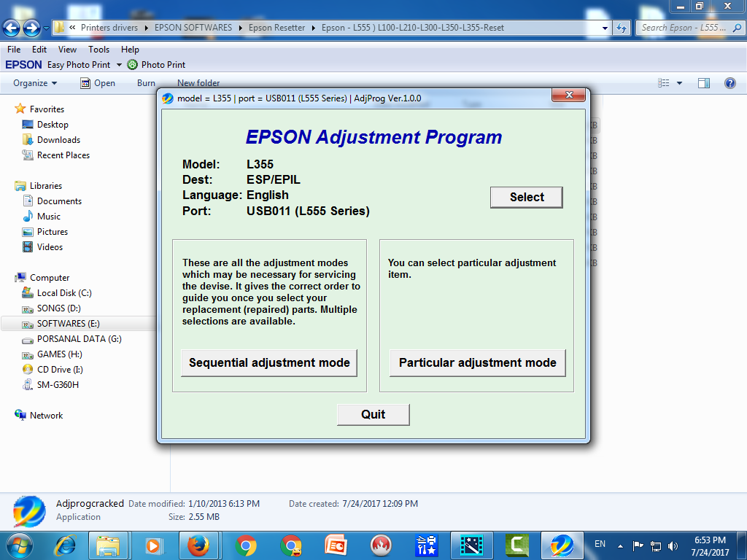Click the change view icon

click(664, 83)
